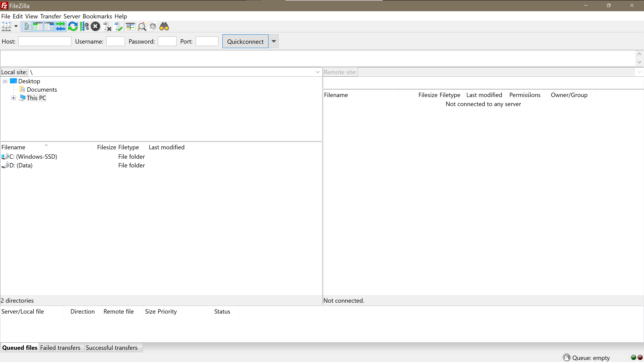Toggle synchronized browsing
The image size is (644, 362).
click(x=153, y=26)
